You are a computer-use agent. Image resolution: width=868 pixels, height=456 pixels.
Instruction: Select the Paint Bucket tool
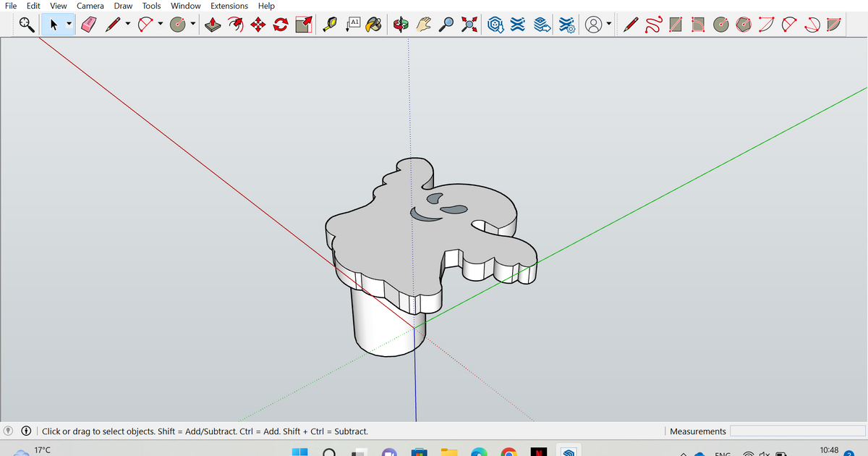point(373,25)
